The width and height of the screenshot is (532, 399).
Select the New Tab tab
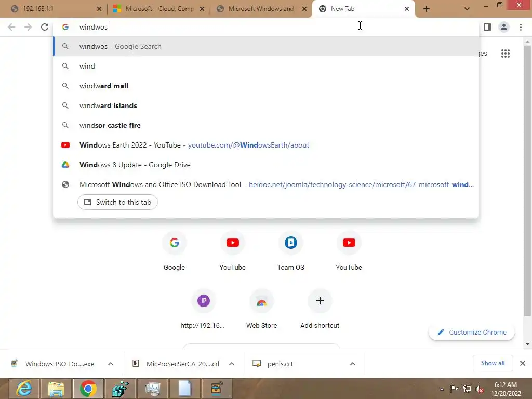pos(363,9)
